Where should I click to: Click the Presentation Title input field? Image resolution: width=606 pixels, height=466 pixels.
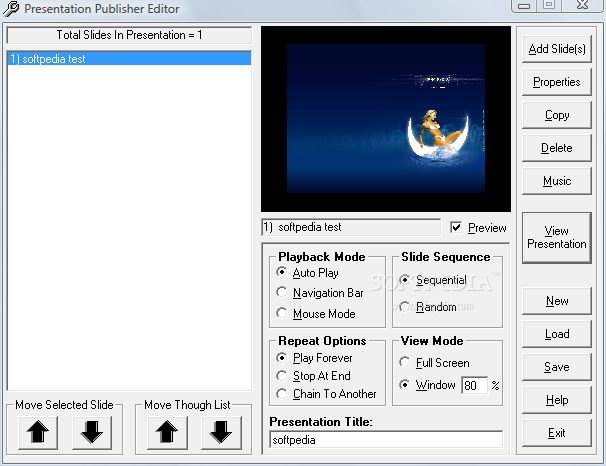386,440
